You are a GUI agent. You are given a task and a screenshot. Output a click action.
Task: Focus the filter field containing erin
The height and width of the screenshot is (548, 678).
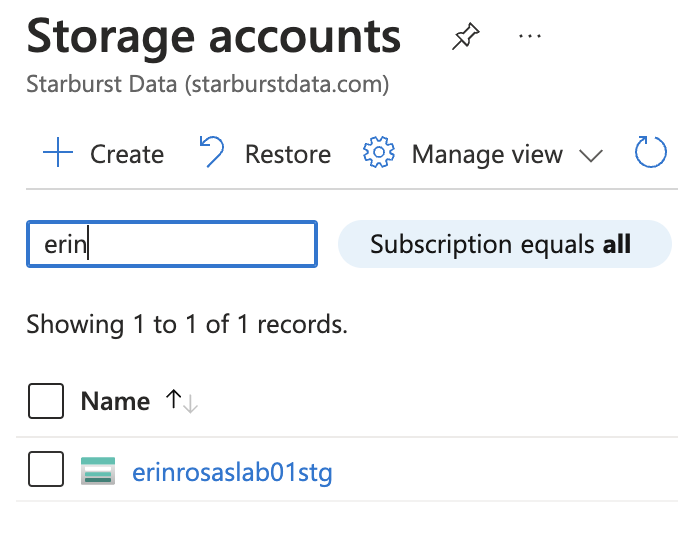[x=172, y=244]
